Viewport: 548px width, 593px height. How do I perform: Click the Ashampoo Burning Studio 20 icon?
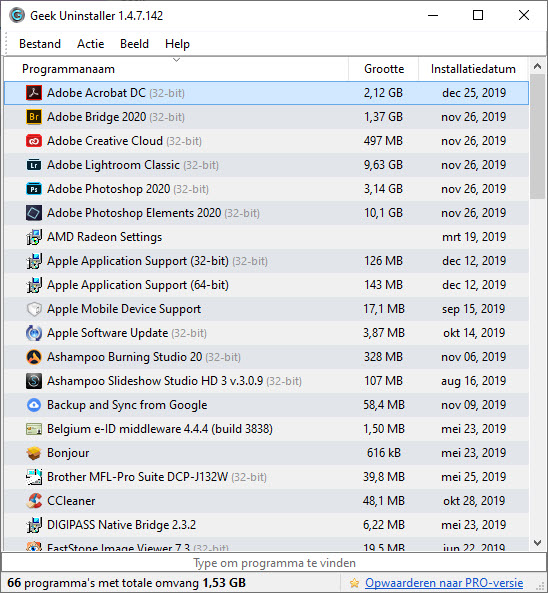34,357
